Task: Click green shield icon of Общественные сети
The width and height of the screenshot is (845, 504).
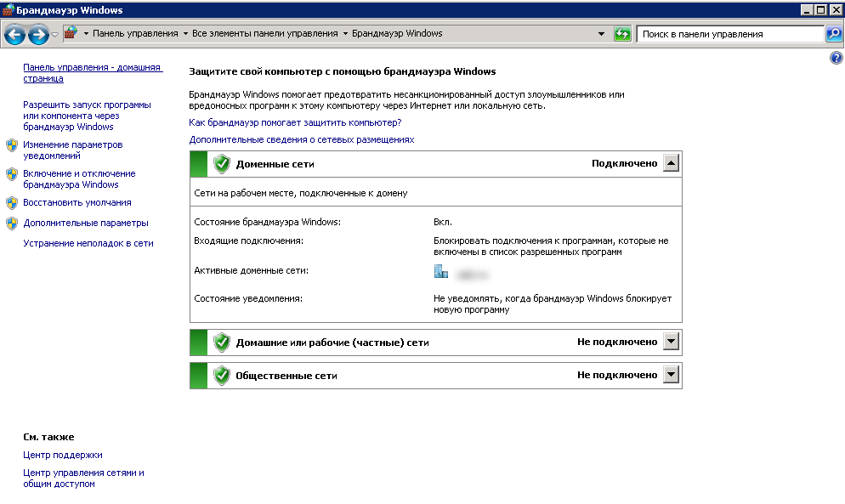Action: coord(222,376)
